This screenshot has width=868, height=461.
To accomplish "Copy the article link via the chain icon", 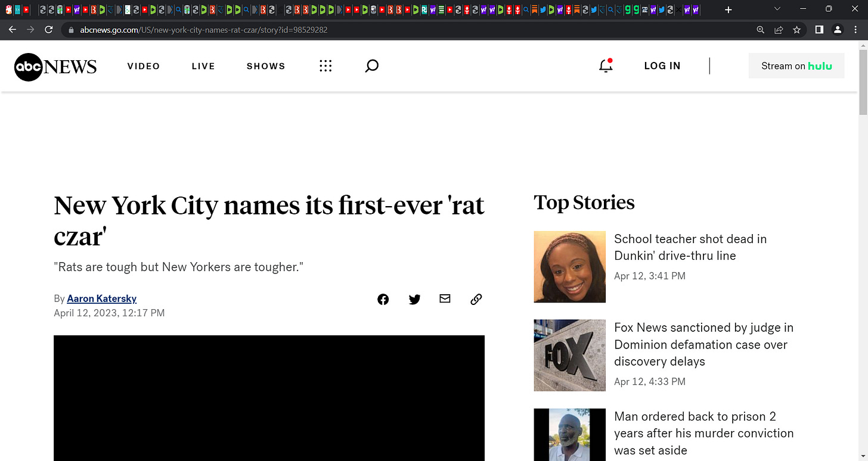I will [476, 299].
